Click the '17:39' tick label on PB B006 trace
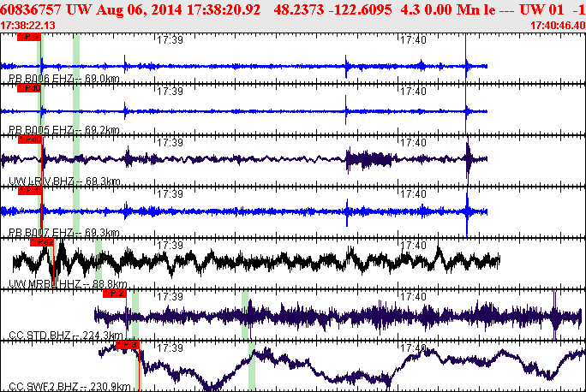Screen dimensions: 586x392 [x=170, y=40]
